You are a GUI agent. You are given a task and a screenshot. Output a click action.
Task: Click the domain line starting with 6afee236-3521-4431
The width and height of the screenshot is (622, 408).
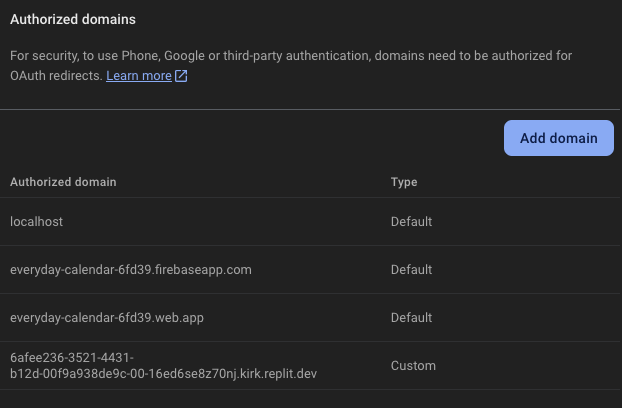click(x=72, y=358)
